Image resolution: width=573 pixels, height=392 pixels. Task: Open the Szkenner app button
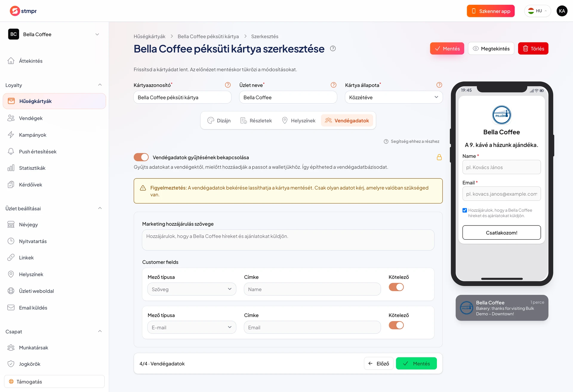tap(491, 11)
